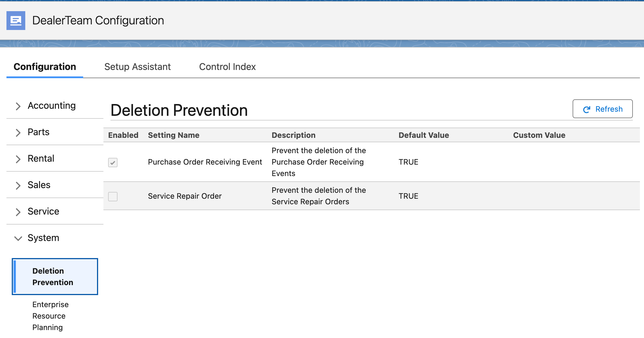Click the Custom Value column header
Image resolution: width=644 pixels, height=338 pixels.
[x=539, y=135]
